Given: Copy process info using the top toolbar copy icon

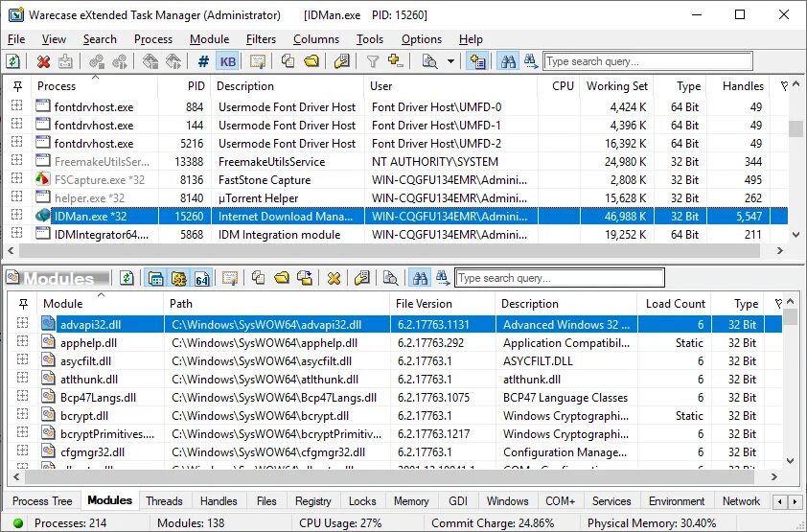Looking at the screenshot, I should click(x=288, y=61).
